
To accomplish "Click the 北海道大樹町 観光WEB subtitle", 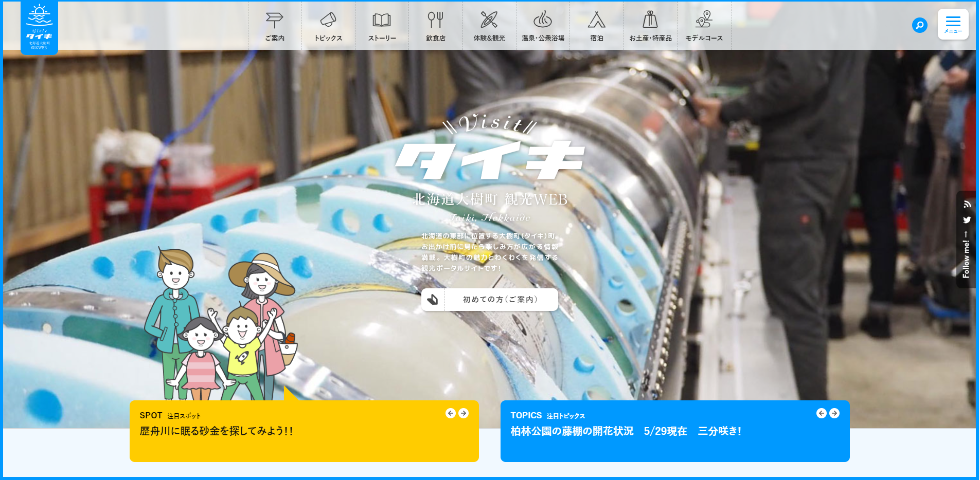I will tap(490, 199).
